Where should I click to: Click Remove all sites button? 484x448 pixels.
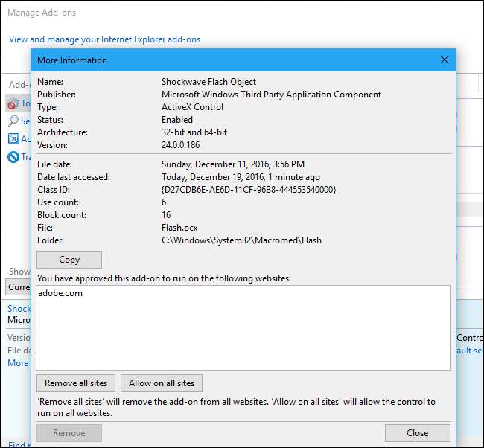click(x=76, y=383)
